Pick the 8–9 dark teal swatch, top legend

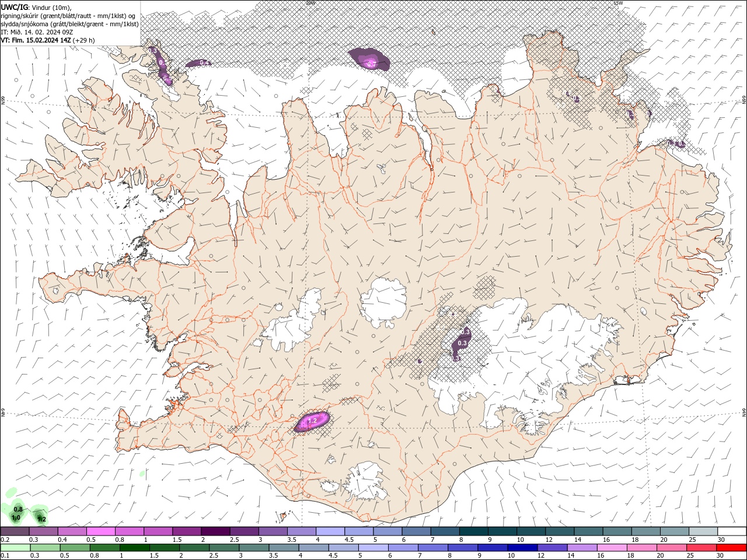tap(473, 531)
